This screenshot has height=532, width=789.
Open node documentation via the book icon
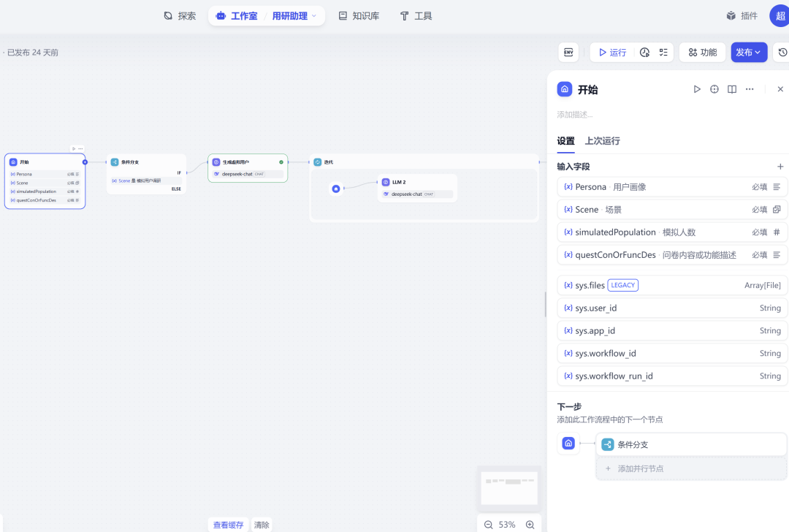(x=732, y=88)
